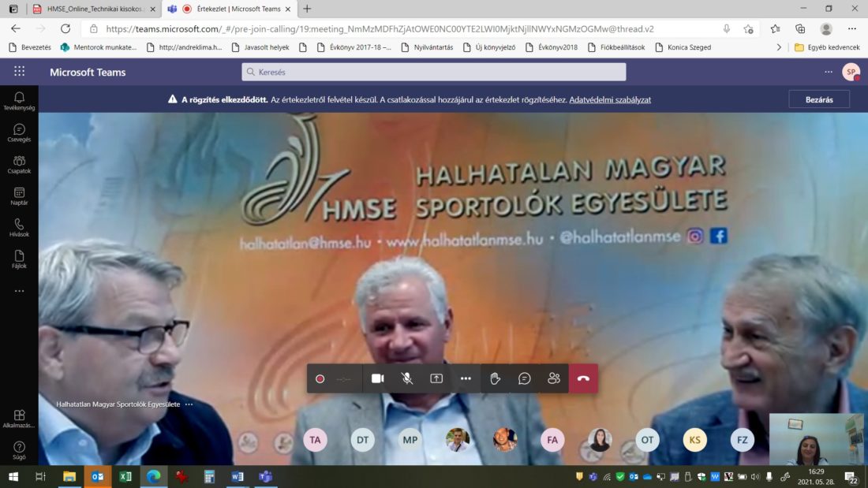
Task: Click the red recording indicator
Action: 320,379
